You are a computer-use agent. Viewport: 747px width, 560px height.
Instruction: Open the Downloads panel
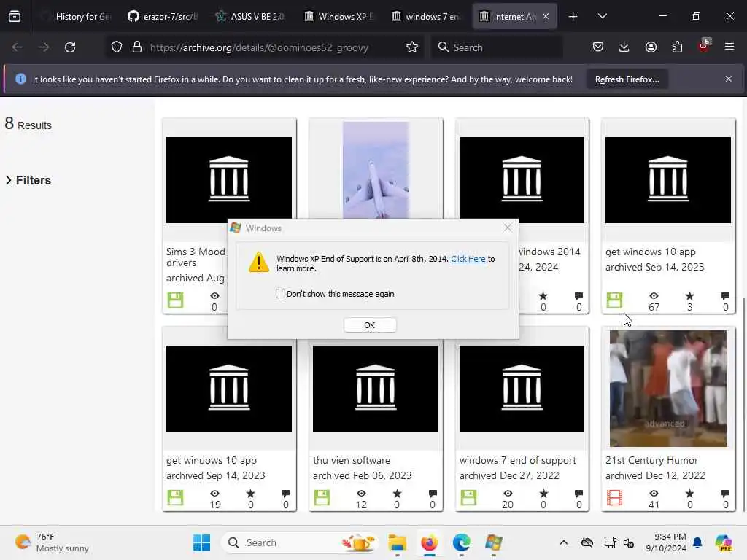(x=624, y=47)
